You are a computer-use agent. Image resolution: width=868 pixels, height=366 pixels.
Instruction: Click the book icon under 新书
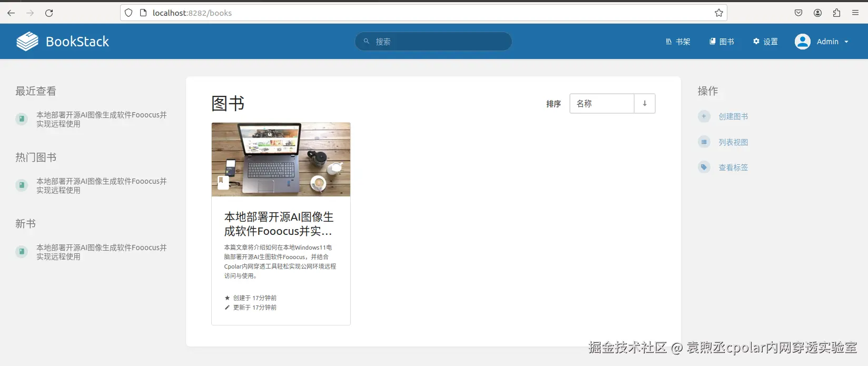[x=22, y=252]
